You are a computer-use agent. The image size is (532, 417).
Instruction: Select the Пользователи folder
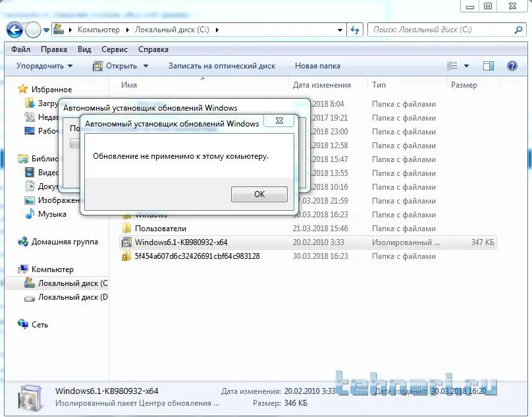pyautogui.click(x=161, y=229)
